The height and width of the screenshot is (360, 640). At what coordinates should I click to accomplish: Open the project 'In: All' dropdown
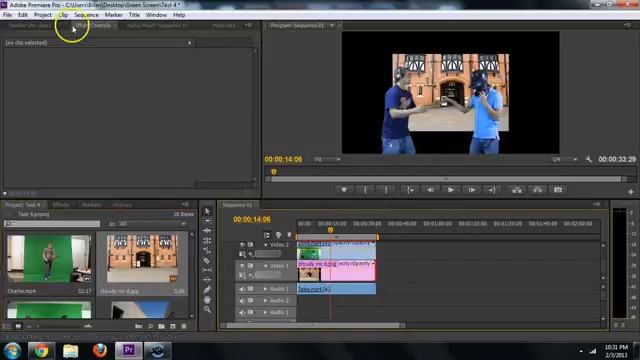(152, 224)
